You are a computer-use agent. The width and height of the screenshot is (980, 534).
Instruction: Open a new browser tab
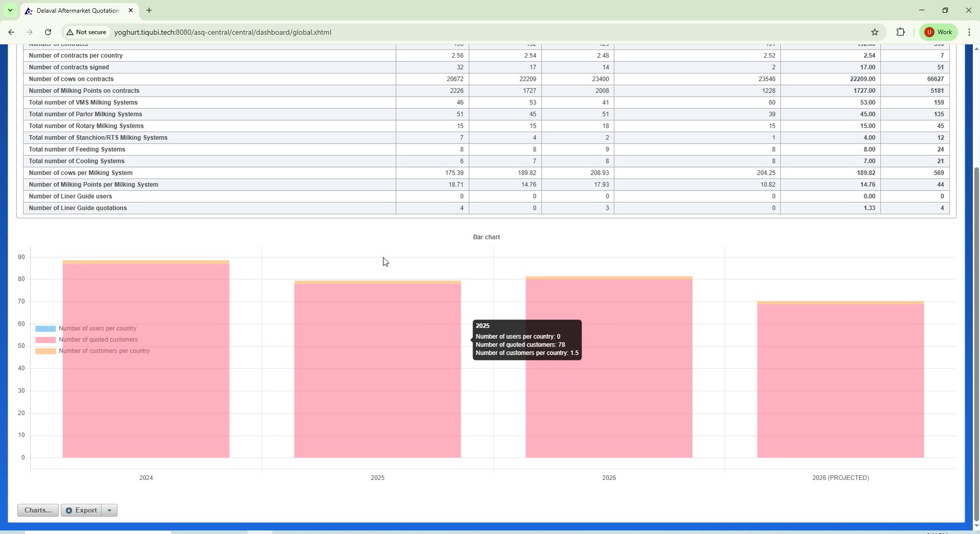coord(149,10)
